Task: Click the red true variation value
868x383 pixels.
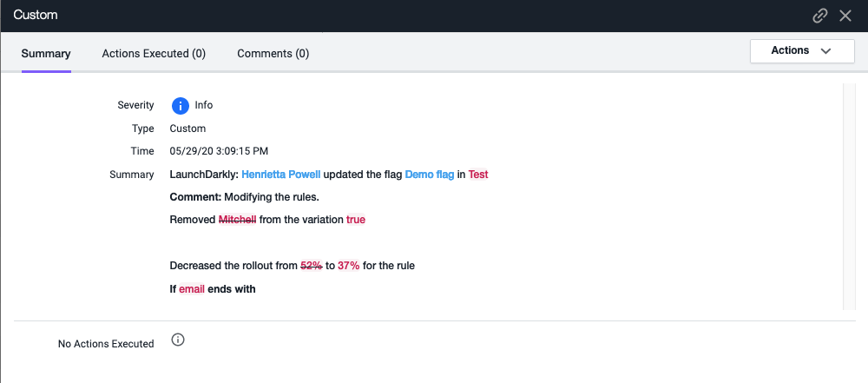Action: pos(356,220)
